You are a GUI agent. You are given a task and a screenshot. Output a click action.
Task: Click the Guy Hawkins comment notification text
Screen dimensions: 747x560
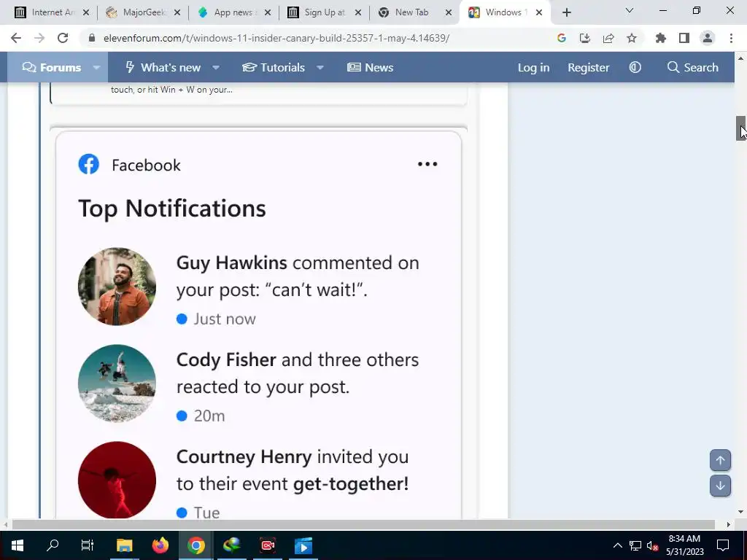click(x=298, y=276)
